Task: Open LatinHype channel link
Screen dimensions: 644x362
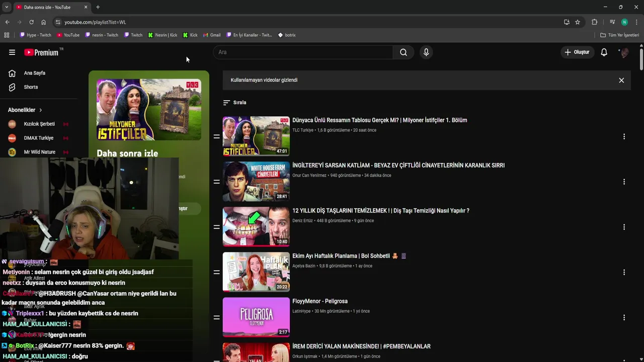Action: coord(301,311)
